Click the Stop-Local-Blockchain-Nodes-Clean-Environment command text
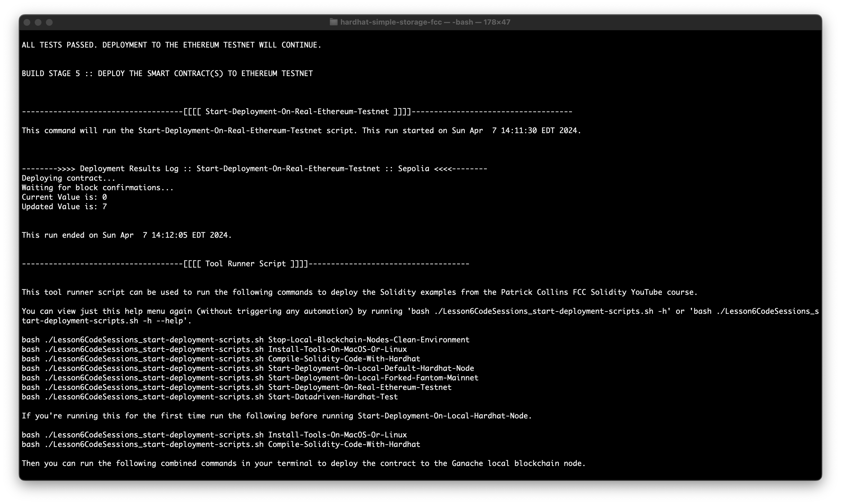 (x=368, y=340)
